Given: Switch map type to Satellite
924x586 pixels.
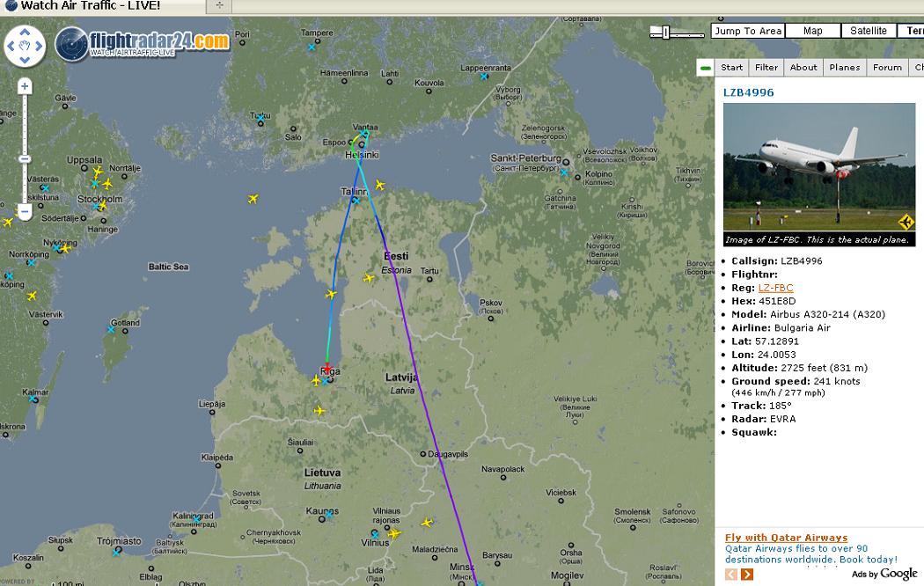Looking at the screenshot, I should (x=869, y=31).
